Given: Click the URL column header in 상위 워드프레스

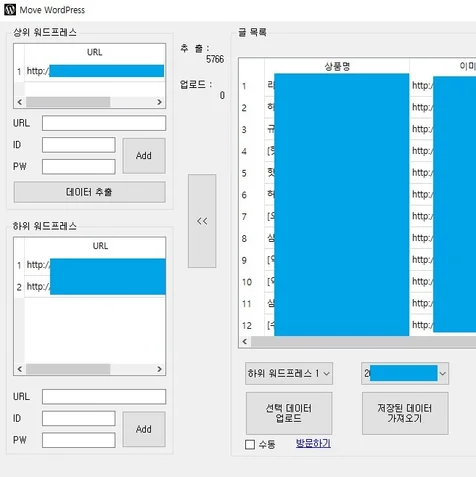Looking at the screenshot, I should pyautogui.click(x=95, y=52).
